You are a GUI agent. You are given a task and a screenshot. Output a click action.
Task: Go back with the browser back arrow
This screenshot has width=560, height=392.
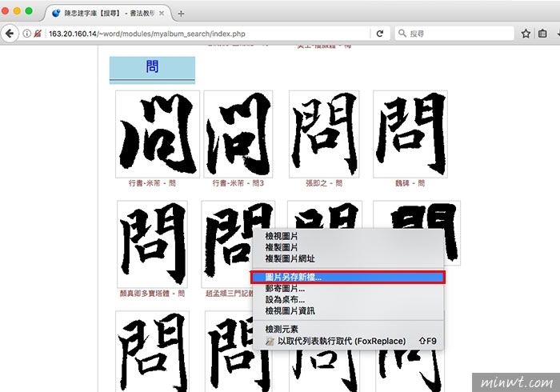10,34
